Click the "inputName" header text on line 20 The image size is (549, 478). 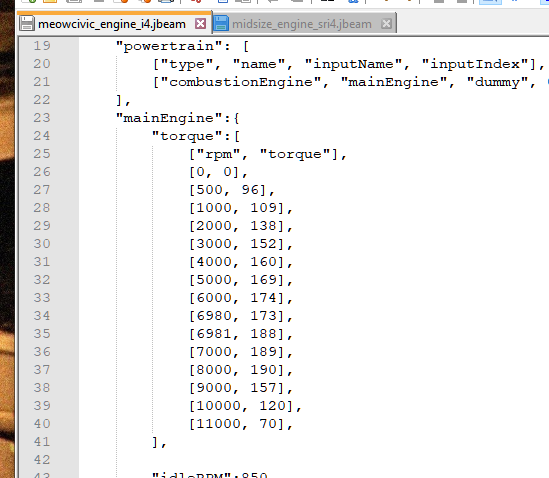tap(354, 64)
